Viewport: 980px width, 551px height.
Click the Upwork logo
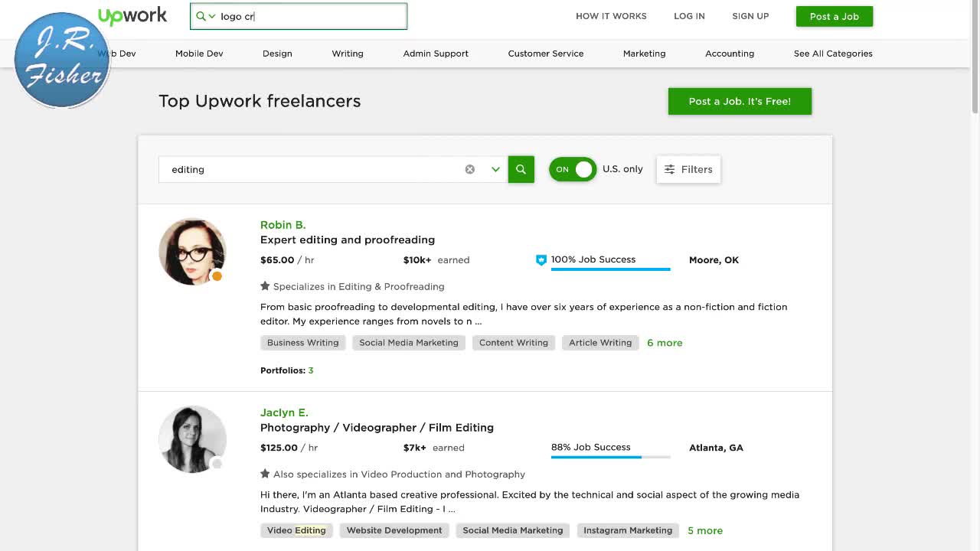(x=132, y=16)
